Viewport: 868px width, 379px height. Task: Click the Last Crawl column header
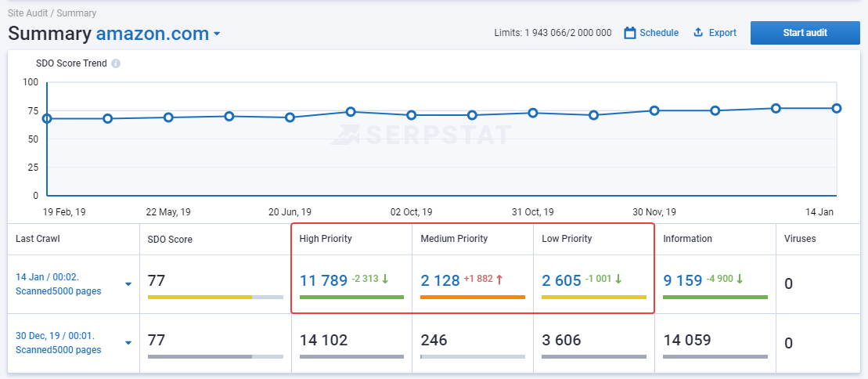(38, 239)
